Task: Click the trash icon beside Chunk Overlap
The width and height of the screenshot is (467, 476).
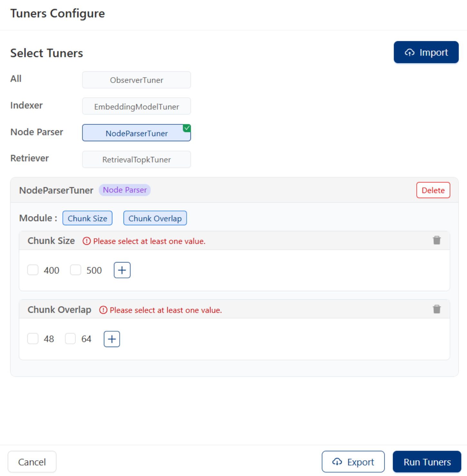Action: 437,309
